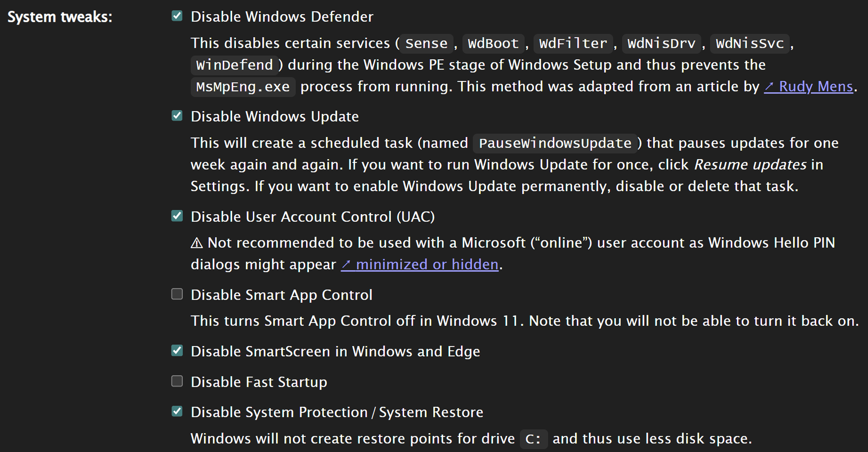Viewport: 868px width, 452px height.
Task: Click the warning triangle icon under UAC
Action: (197, 243)
